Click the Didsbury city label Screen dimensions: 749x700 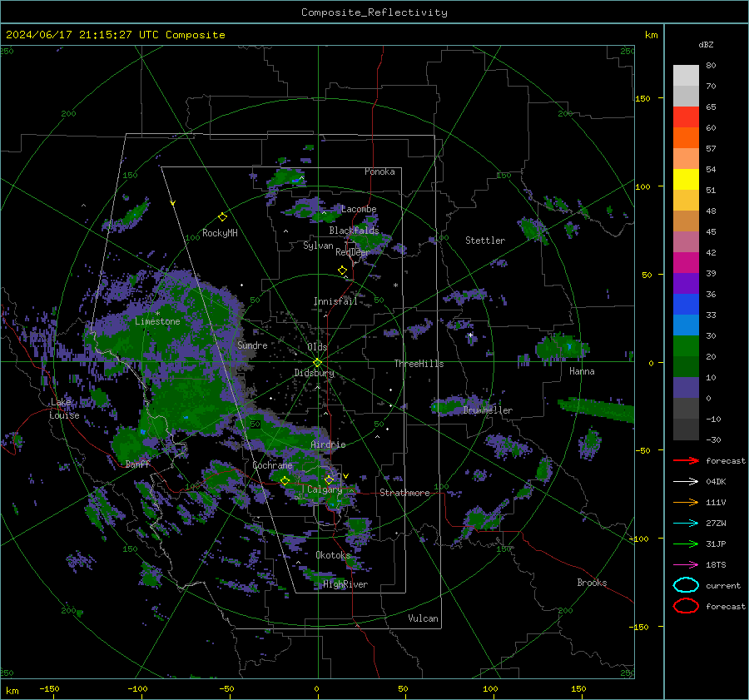[314, 373]
